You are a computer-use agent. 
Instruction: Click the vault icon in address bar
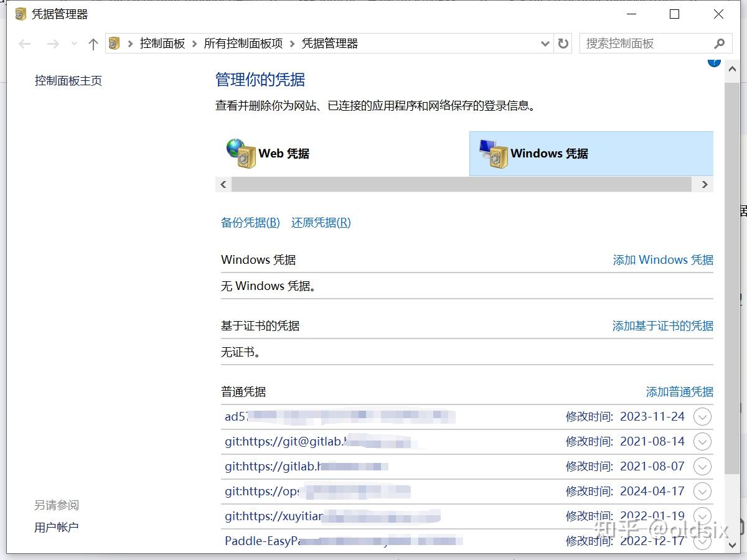114,43
